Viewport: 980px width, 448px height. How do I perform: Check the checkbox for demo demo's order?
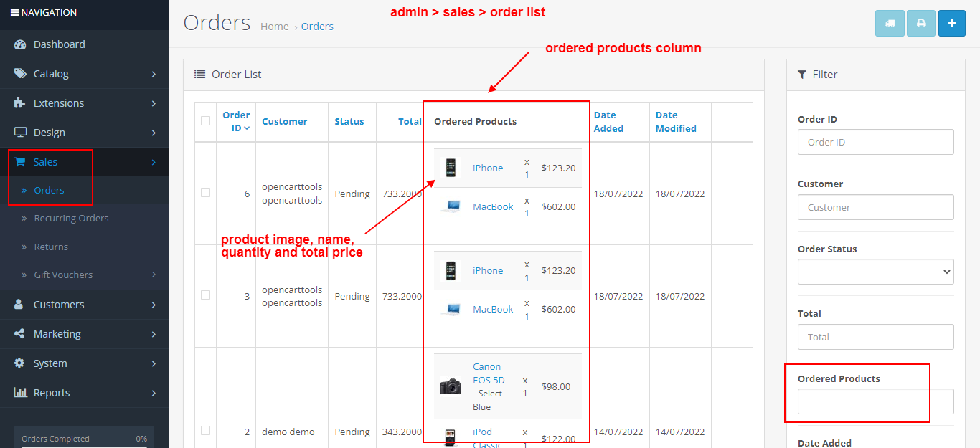(x=206, y=432)
